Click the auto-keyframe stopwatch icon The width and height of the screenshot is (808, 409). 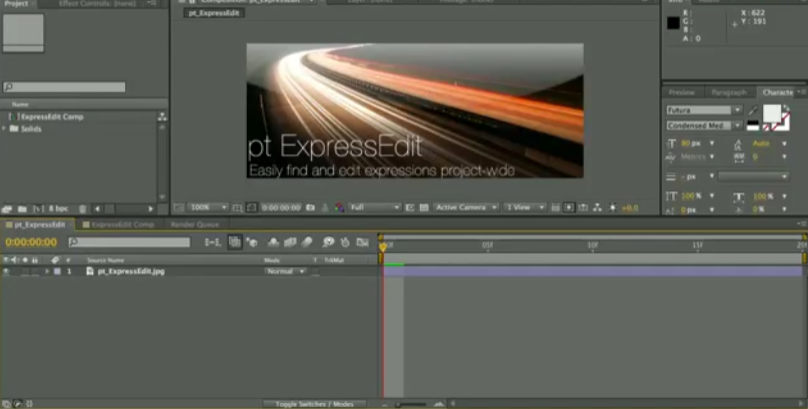point(345,242)
